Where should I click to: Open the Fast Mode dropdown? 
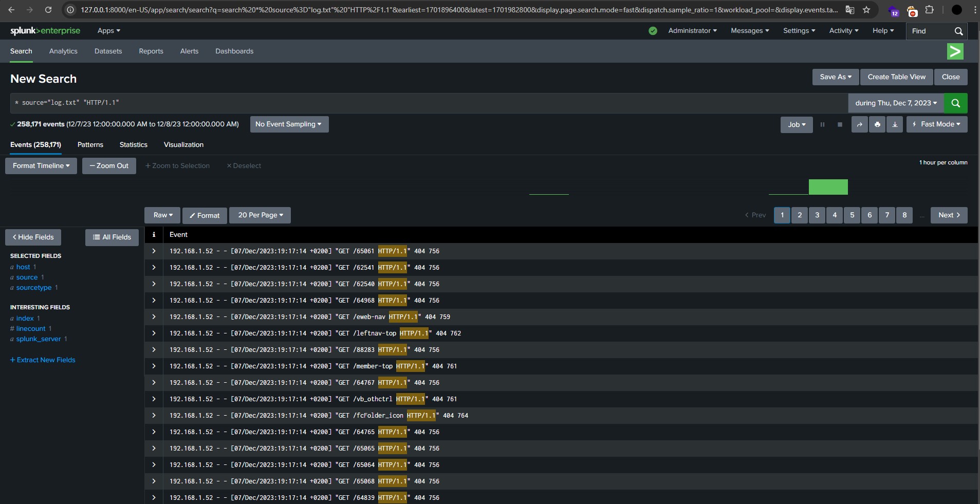coord(937,124)
